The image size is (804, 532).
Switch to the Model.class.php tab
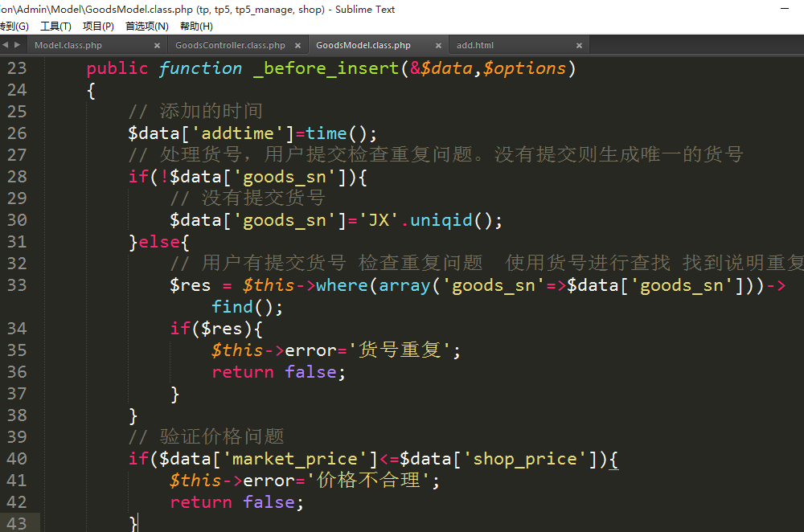[x=68, y=46]
